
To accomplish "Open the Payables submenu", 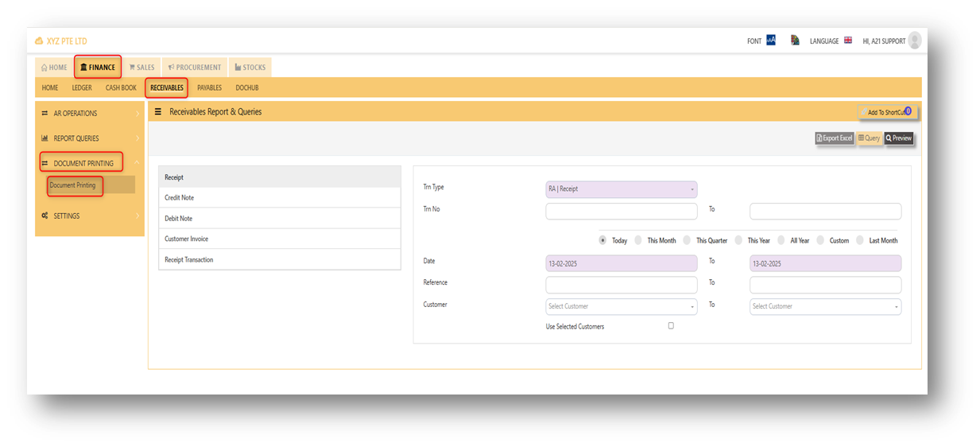I will (209, 87).
